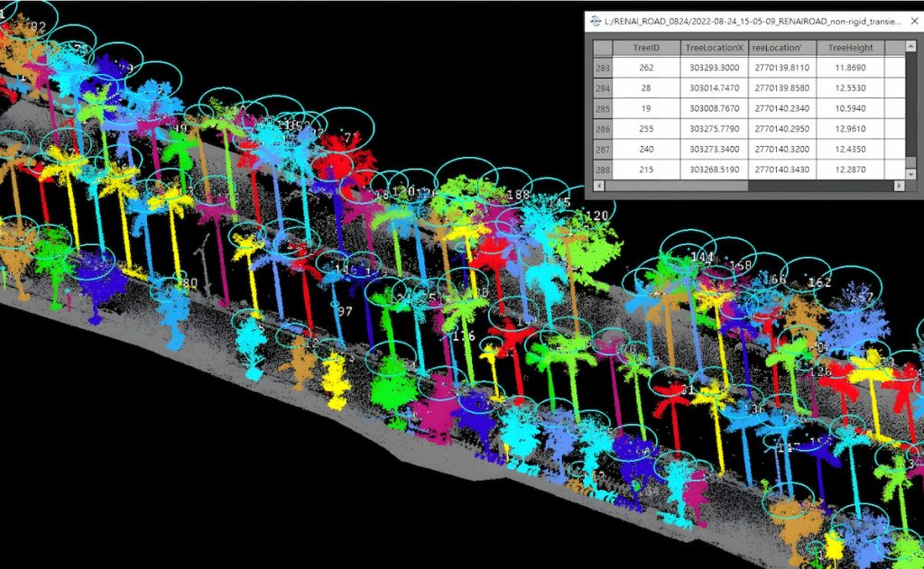Viewport: 924px width, 569px height.
Task: Click the TreeLocationX cell showing 303008.7670
Action: tap(714, 108)
